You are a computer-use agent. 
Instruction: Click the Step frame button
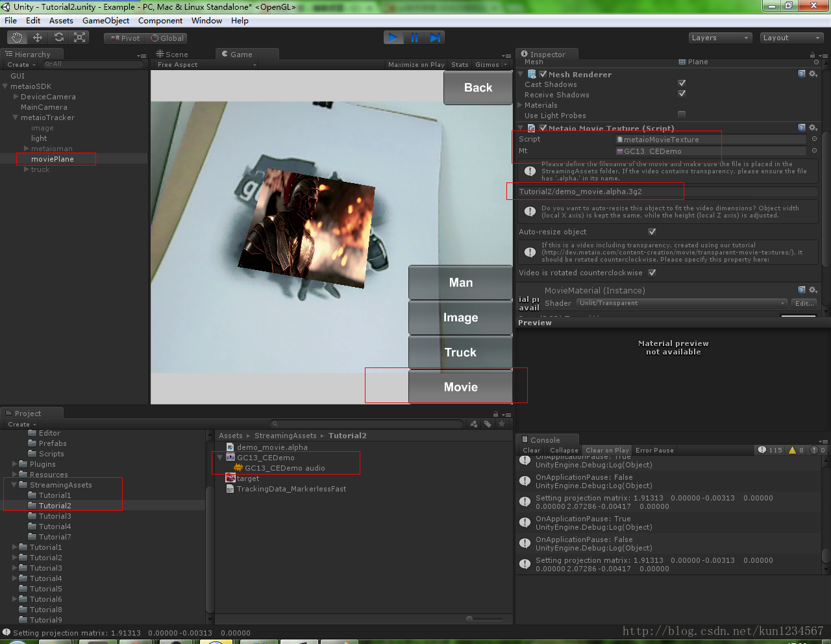tap(435, 38)
